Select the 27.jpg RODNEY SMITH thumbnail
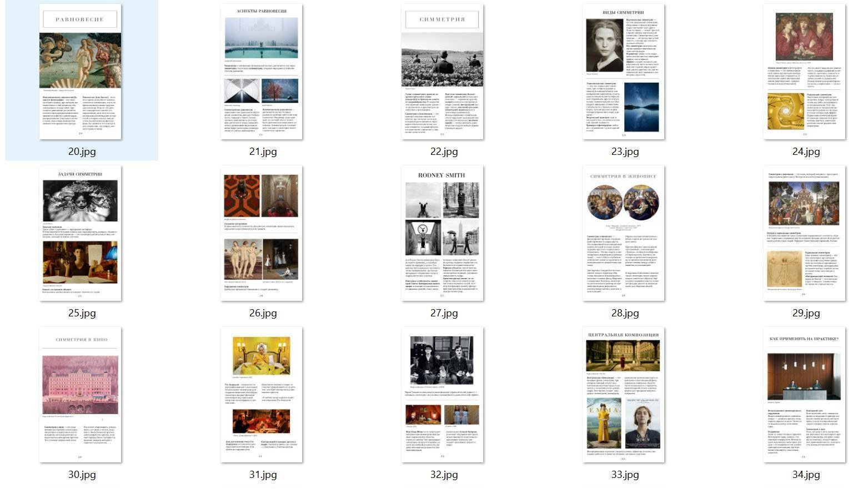 [443, 233]
